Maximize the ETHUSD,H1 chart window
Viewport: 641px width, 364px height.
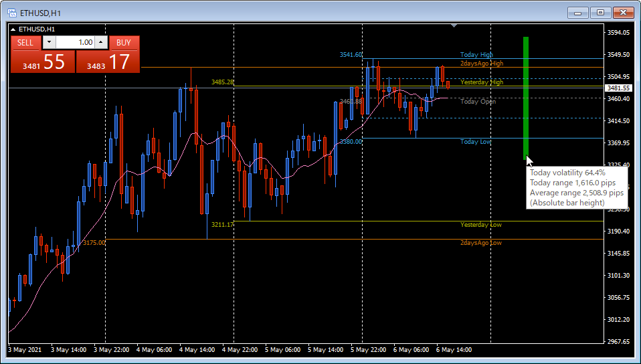601,13
